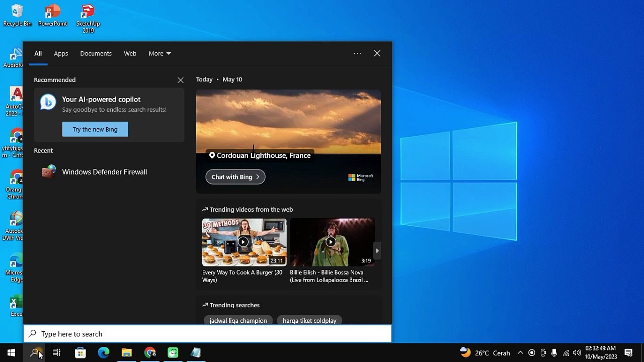The image size is (644, 362).
Task: Click the record circle tray icon
Action: coord(532,352)
